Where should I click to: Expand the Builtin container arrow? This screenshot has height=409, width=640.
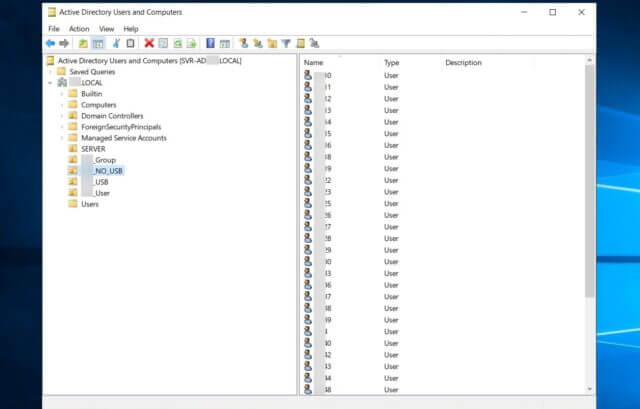(x=62, y=94)
